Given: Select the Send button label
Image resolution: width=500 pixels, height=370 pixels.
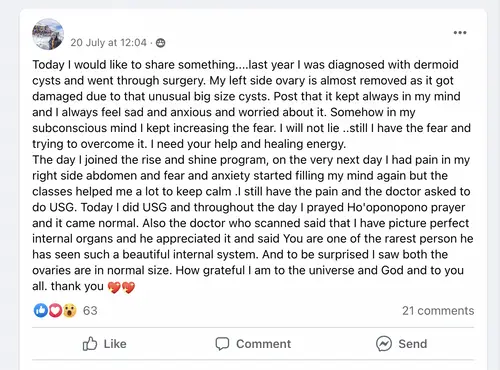Looking at the screenshot, I should point(413,344).
